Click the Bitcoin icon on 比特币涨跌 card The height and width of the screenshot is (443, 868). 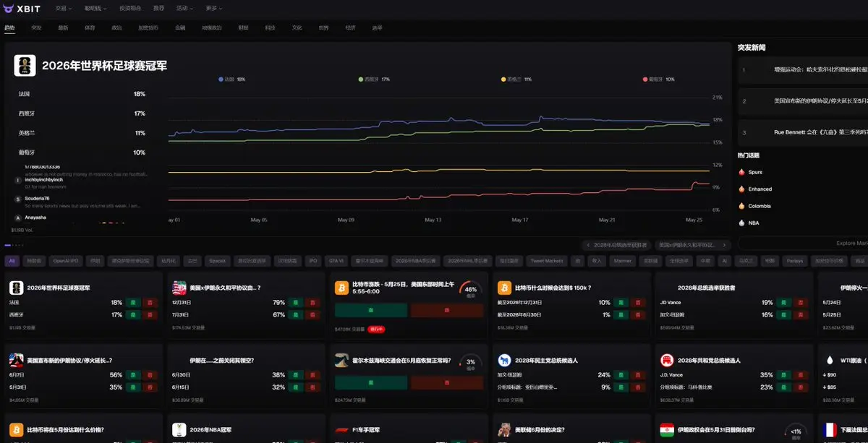pos(341,288)
